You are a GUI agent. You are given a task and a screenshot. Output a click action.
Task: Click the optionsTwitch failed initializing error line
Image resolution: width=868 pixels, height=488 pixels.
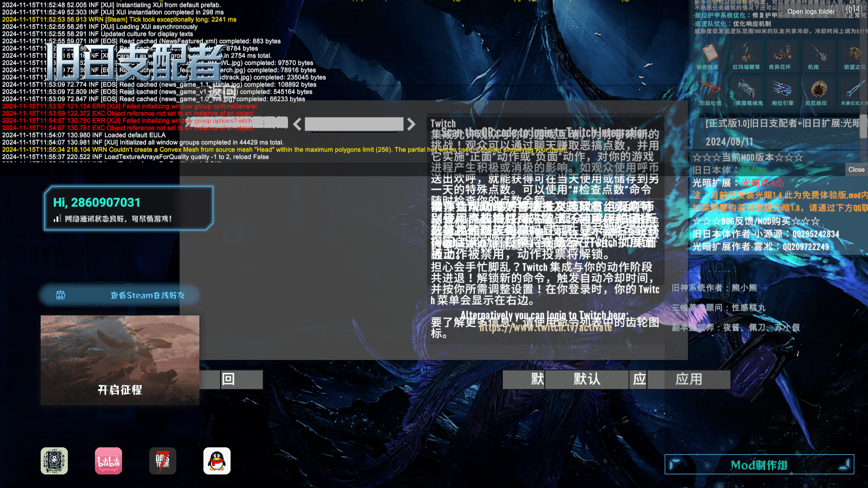click(x=127, y=121)
